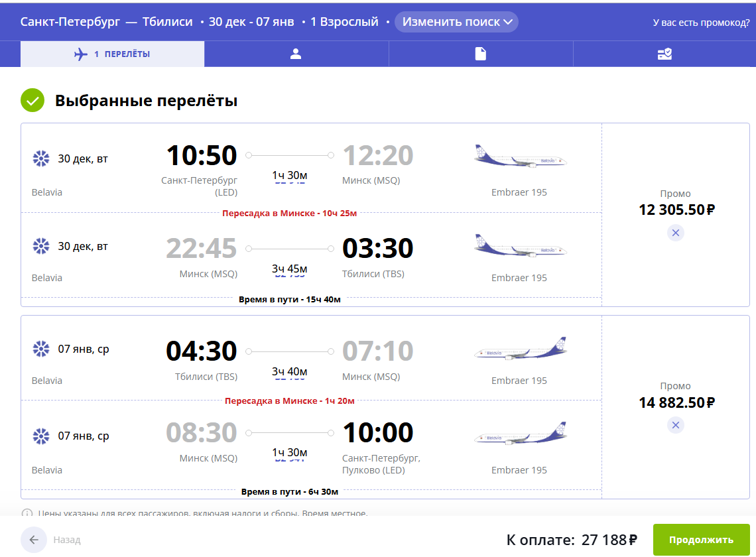
Task: Click the green Продолжить button
Action: pos(701,540)
